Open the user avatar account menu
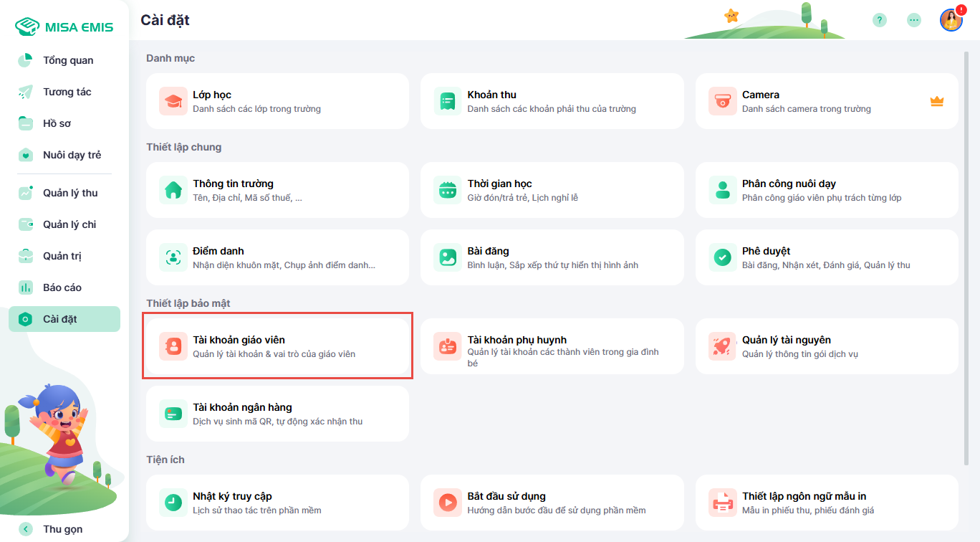The image size is (980, 542). tap(951, 20)
